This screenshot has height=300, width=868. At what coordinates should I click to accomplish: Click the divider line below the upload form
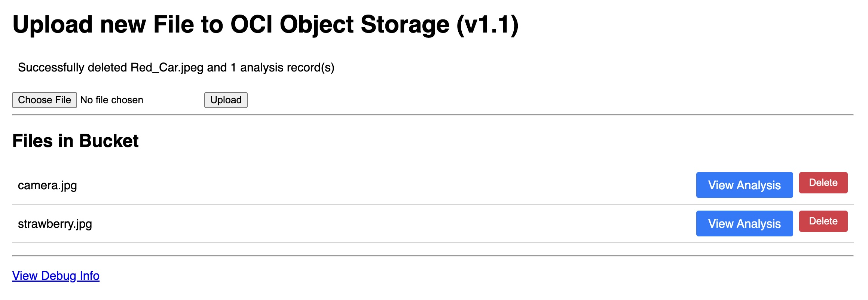pyautogui.click(x=433, y=114)
